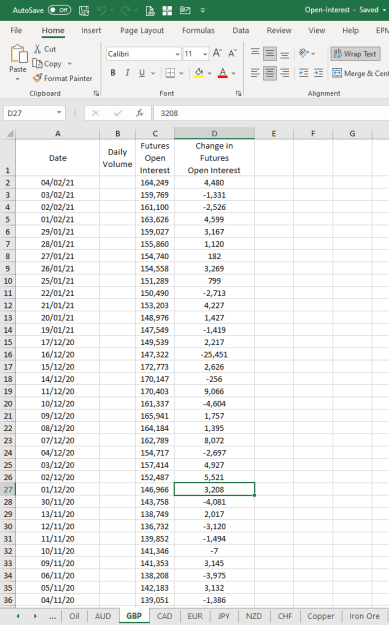Image resolution: width=389 pixels, height=625 pixels.
Task: Toggle Bold formatting
Action: [113, 73]
